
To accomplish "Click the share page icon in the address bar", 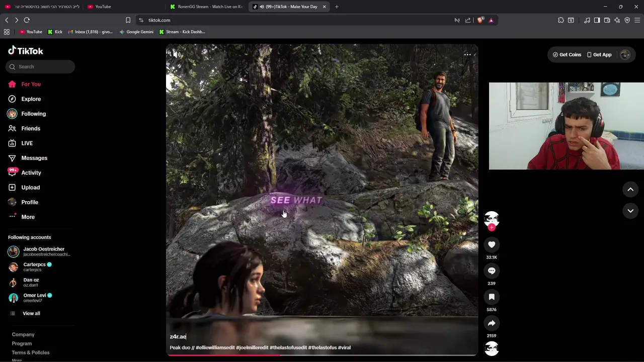I will coord(468,20).
